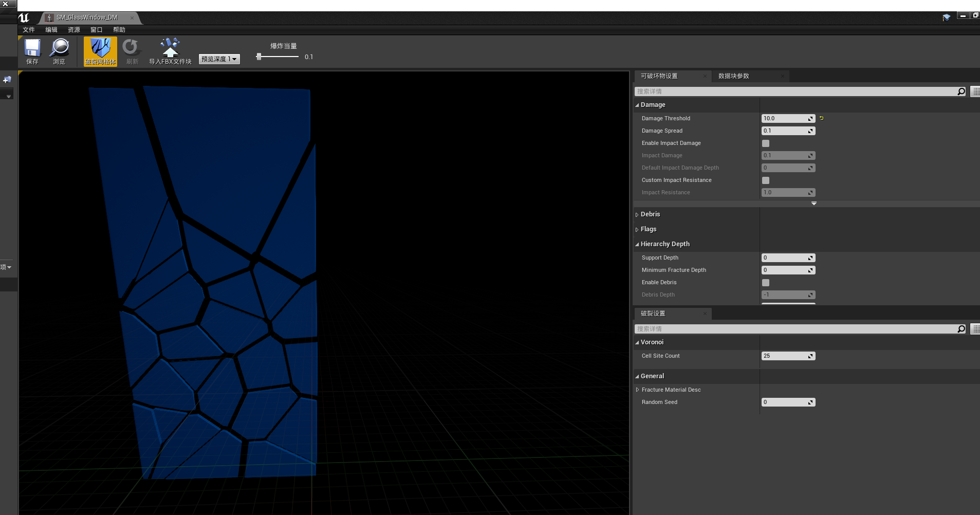
Task: Collapse the Hierarchy Depth section
Action: click(637, 244)
